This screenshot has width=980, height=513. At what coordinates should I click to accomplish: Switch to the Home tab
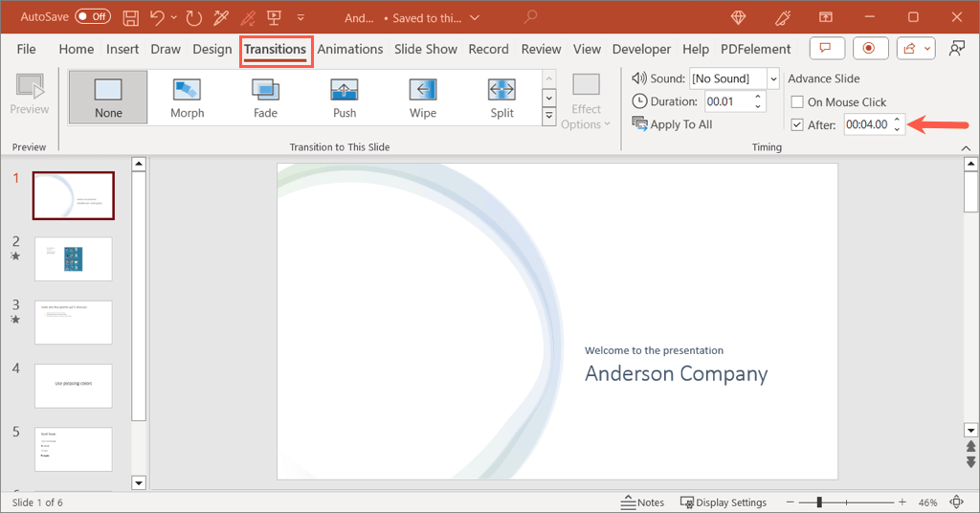(x=77, y=49)
